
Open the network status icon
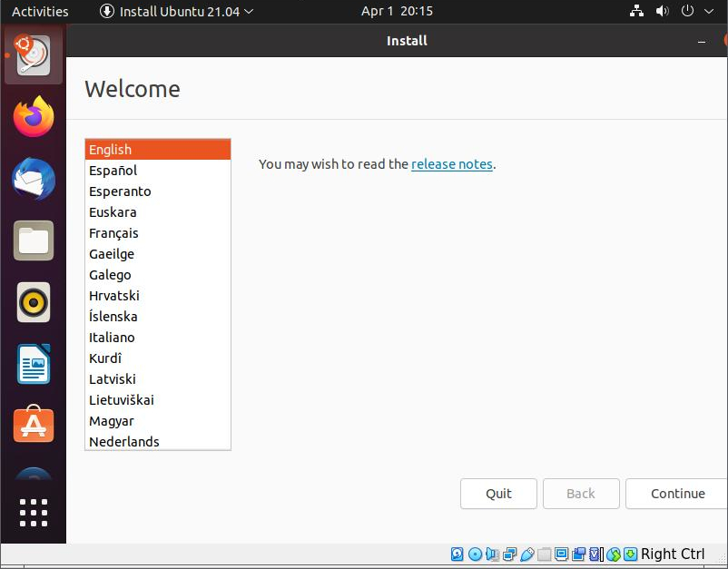pyautogui.click(x=636, y=12)
